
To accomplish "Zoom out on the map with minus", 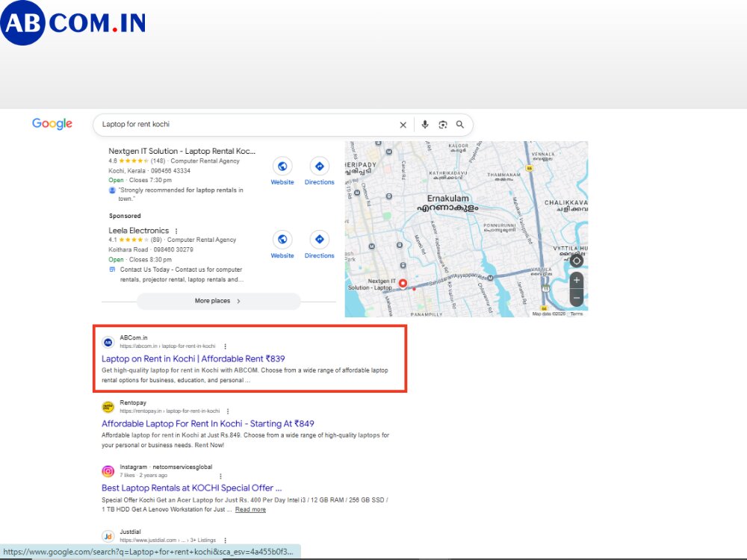I will 577,298.
